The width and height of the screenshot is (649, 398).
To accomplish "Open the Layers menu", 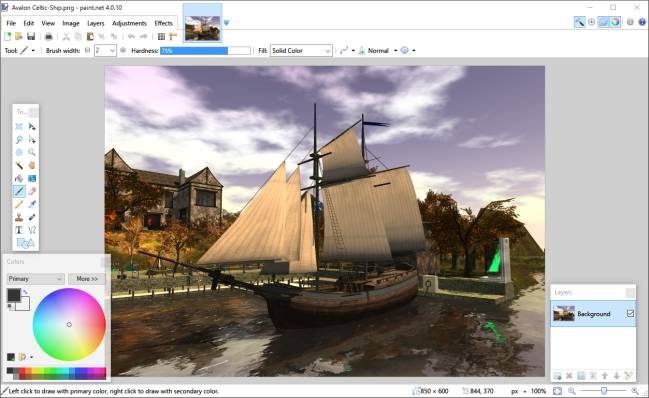I will 96,23.
